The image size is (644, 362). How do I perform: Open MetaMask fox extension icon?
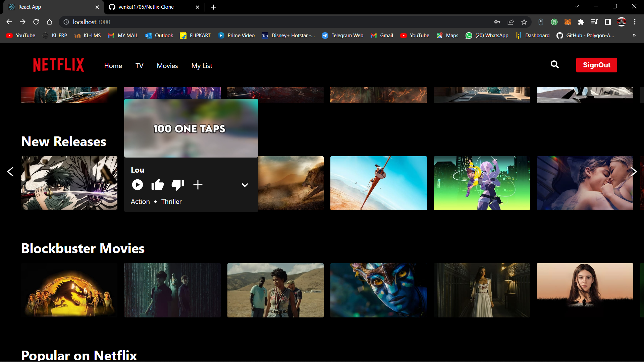click(568, 22)
